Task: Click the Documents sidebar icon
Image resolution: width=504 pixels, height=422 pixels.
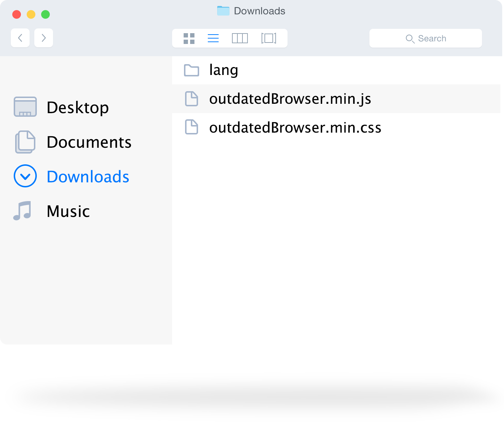Action: (x=25, y=142)
